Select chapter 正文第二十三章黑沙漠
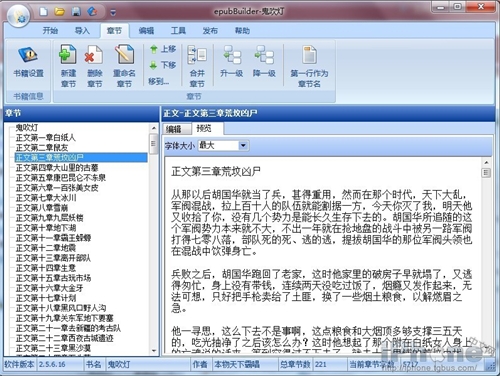500x376 pixels. coord(53,348)
